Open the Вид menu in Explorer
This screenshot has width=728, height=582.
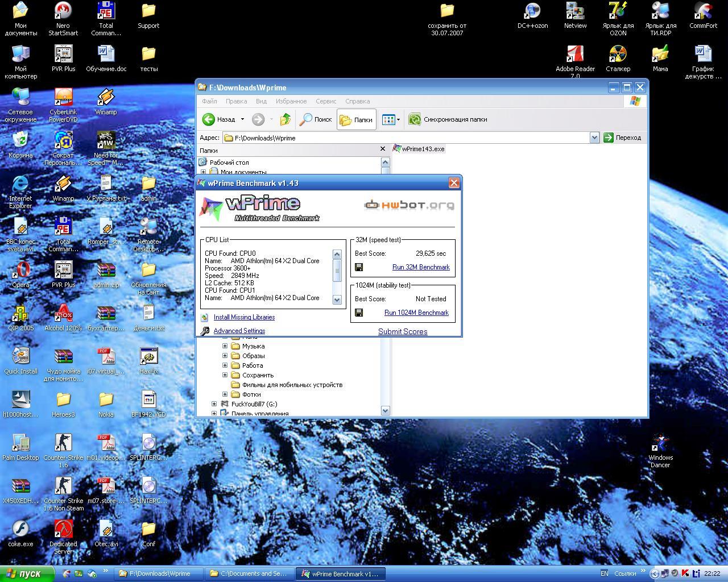tap(261, 101)
